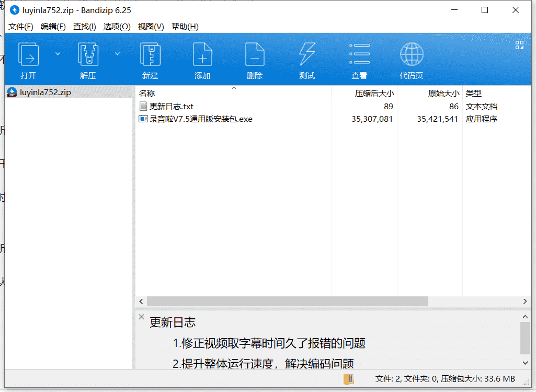536x392 pixels.
Task: Click the toolbar layout grid icon at top right
Action: click(519, 45)
